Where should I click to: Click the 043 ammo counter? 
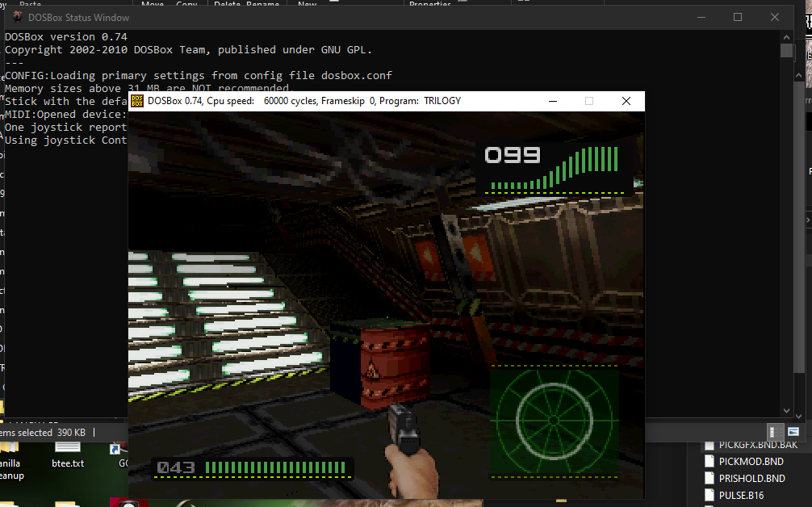[176, 467]
